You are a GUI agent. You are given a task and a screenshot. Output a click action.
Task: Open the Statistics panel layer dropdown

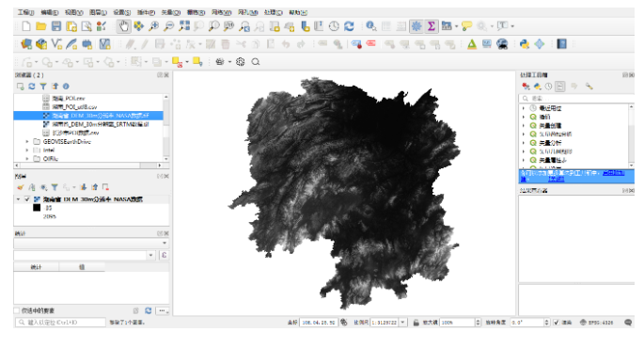coord(91,243)
